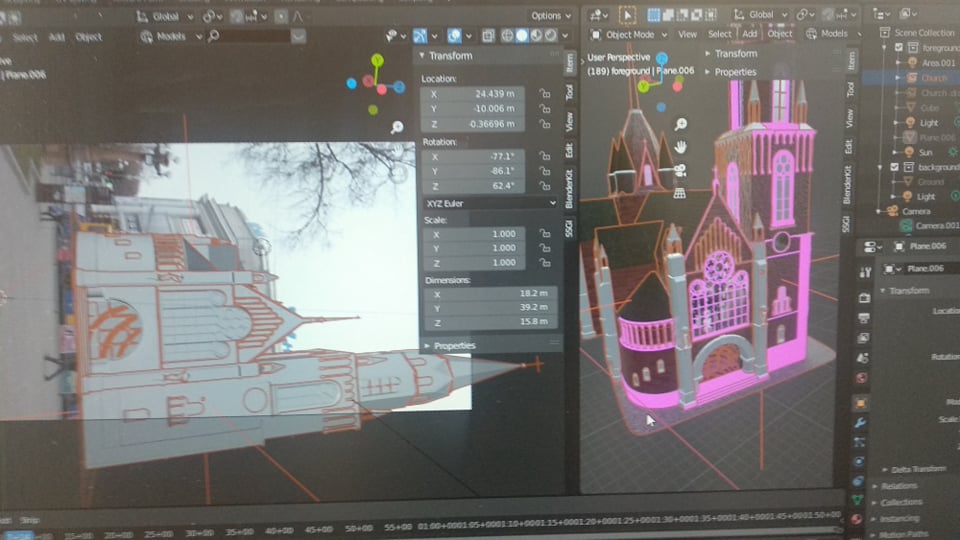Screen dimensions: 960x540
Task: Open the Modifiers wrench tab icon
Action: point(860,422)
